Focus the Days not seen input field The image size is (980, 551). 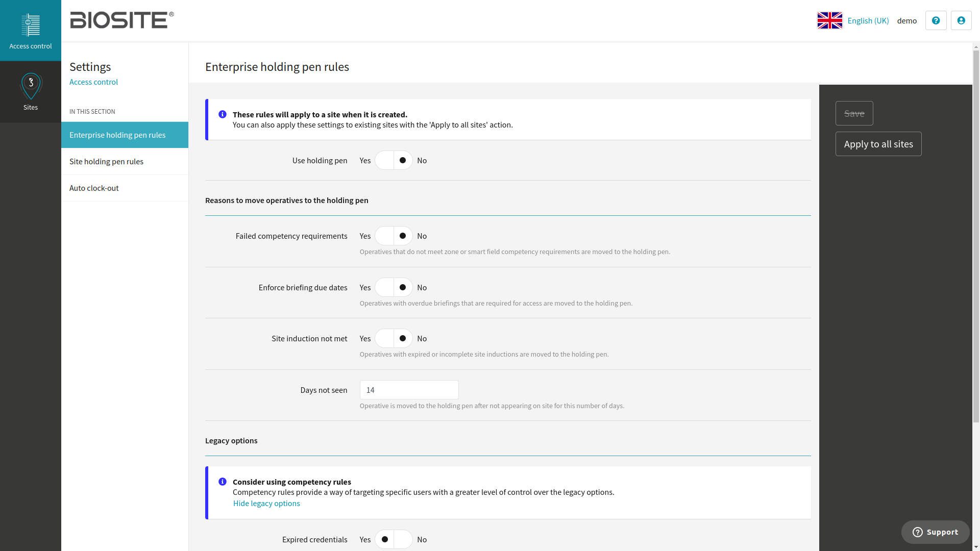click(409, 390)
